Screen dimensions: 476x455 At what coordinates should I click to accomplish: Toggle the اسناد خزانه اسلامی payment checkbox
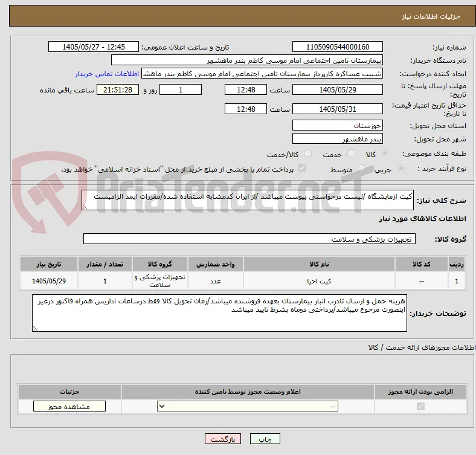pyautogui.click(x=303, y=168)
